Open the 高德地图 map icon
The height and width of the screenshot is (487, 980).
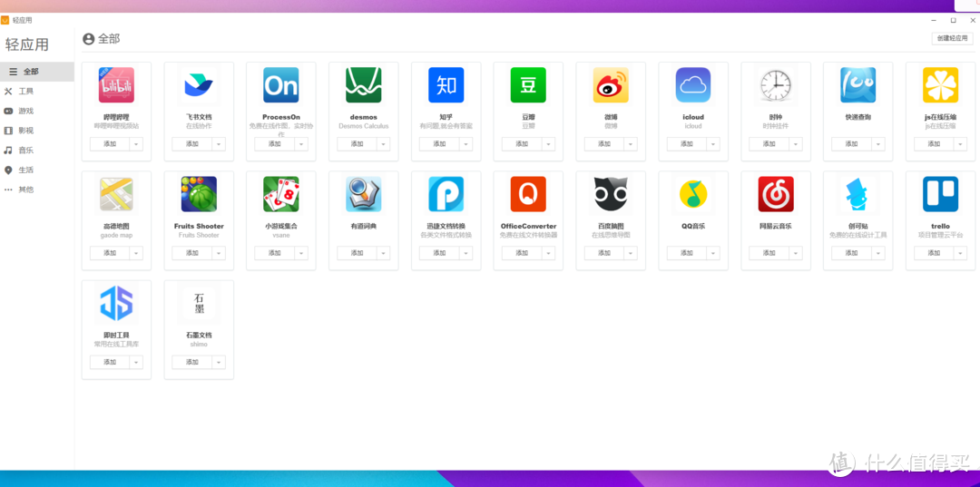click(x=116, y=194)
